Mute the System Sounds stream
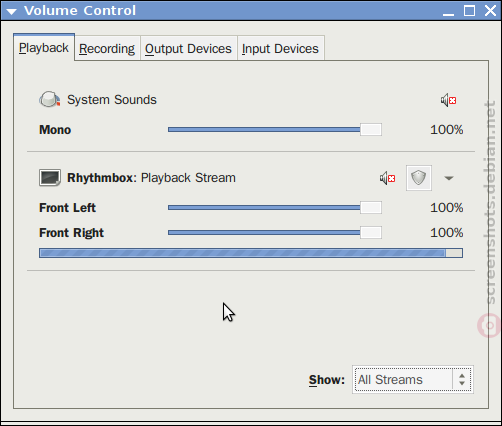This screenshot has width=502, height=426. [x=448, y=100]
